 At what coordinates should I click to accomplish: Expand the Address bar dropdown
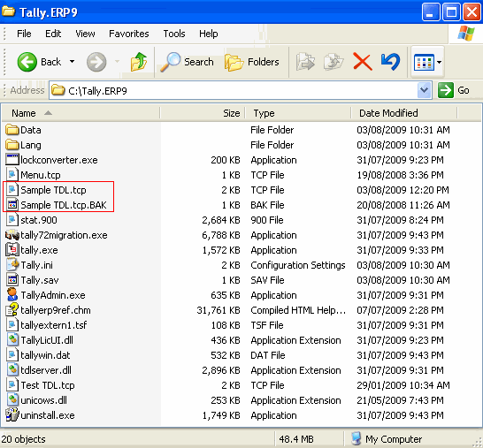pyautogui.click(x=424, y=90)
